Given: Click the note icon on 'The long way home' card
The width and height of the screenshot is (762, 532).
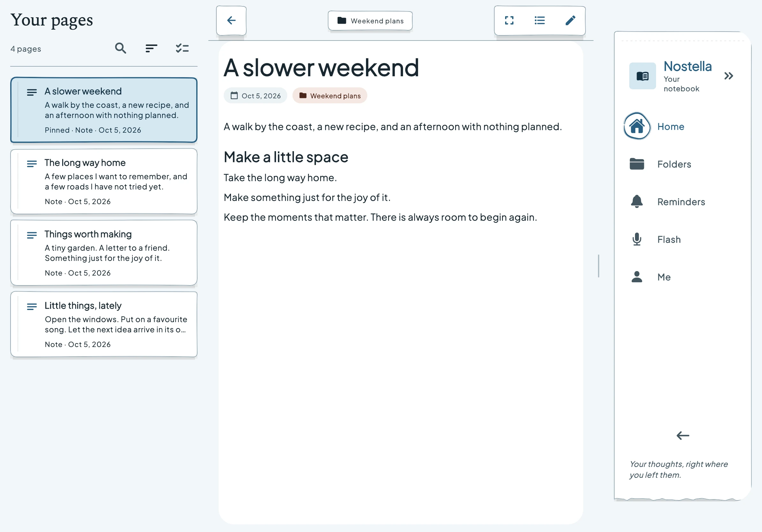Looking at the screenshot, I should click(32, 164).
